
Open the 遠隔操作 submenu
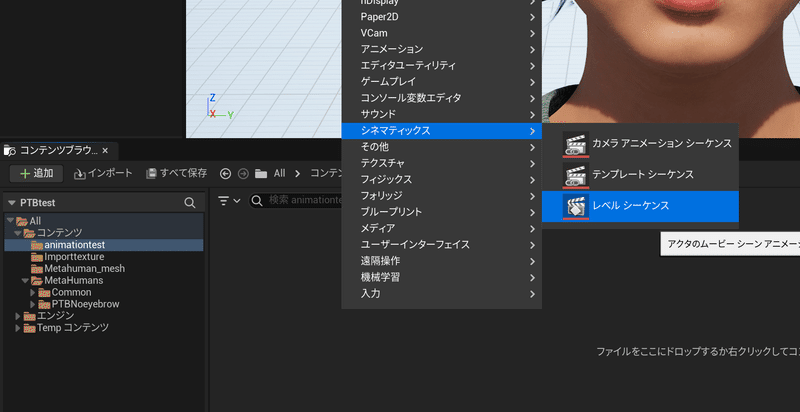441,261
